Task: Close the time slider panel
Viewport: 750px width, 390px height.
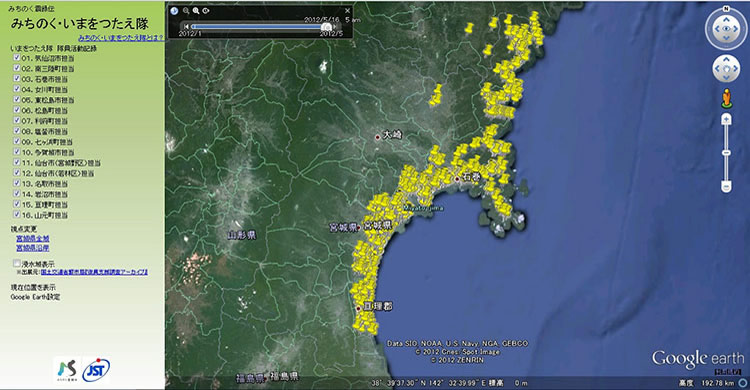Action: coord(348,11)
